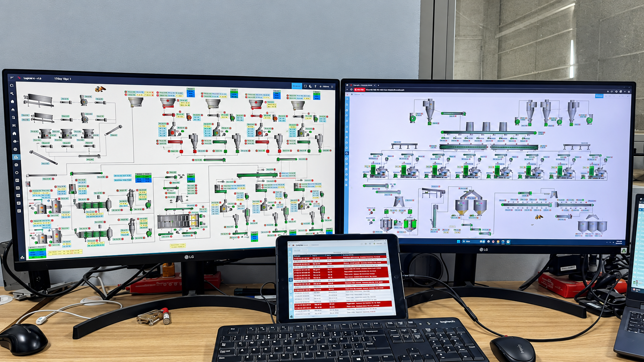This screenshot has width=644, height=362.
Task: Select the inclined belt conveyor on right monitor
Action: coord(433,193)
